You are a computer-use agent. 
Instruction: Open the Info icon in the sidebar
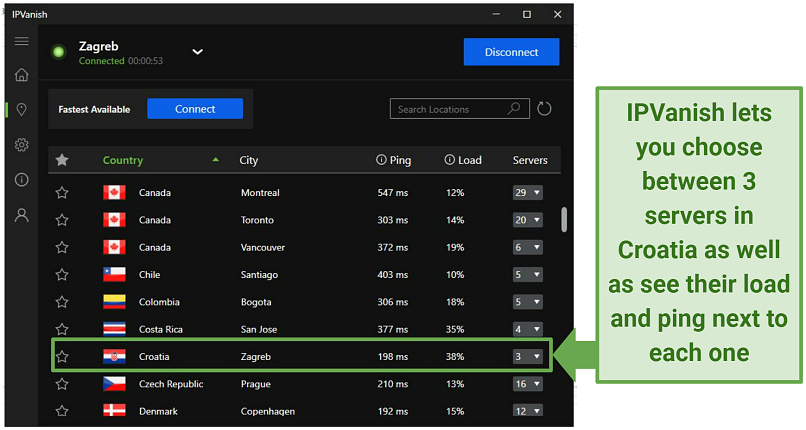[22, 180]
